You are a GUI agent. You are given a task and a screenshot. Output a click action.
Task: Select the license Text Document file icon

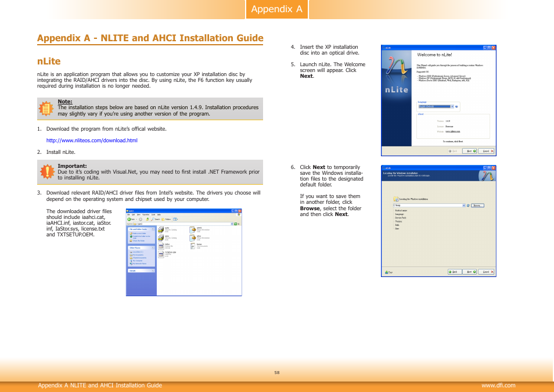click(x=193, y=246)
